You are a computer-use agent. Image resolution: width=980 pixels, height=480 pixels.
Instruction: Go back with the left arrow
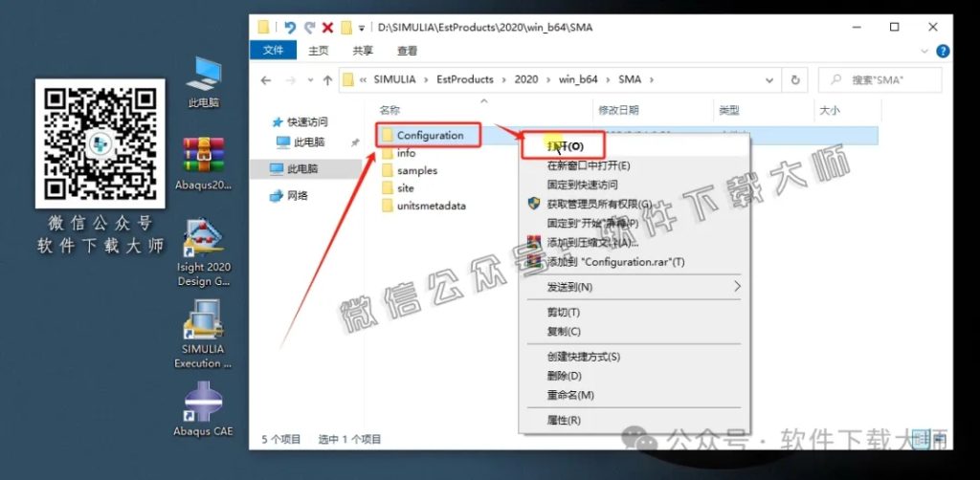266,80
